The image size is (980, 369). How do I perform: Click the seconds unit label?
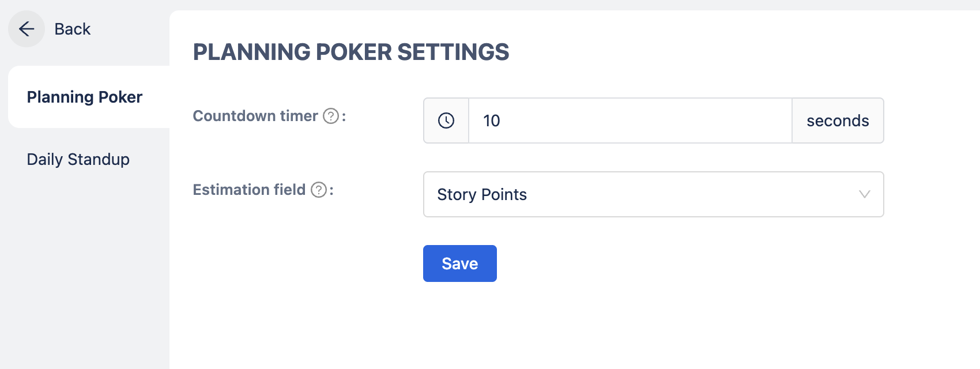click(x=838, y=121)
